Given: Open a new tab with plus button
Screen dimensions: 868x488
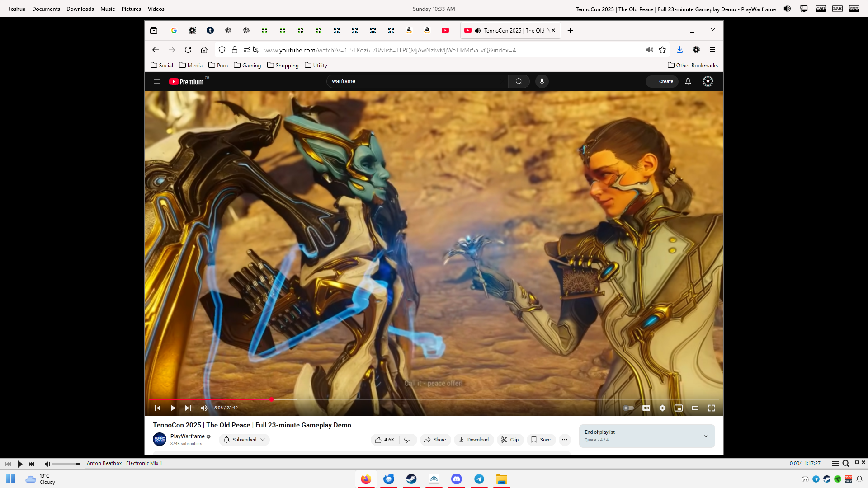Looking at the screenshot, I should point(571,30).
